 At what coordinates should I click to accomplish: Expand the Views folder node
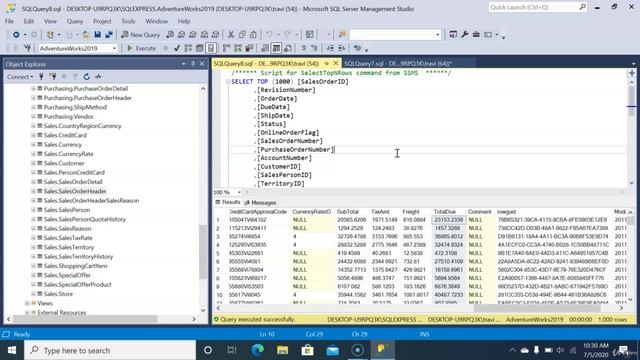pos(27,303)
